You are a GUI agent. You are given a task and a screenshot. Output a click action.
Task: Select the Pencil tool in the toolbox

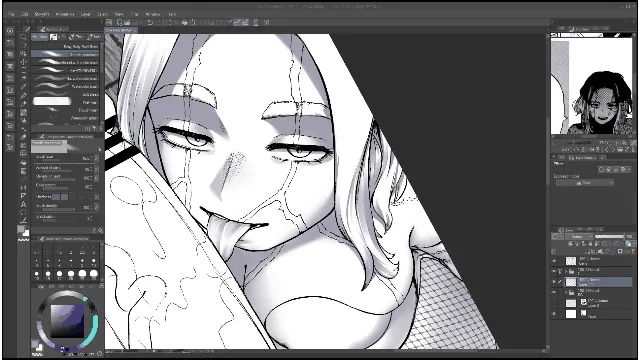[23, 104]
